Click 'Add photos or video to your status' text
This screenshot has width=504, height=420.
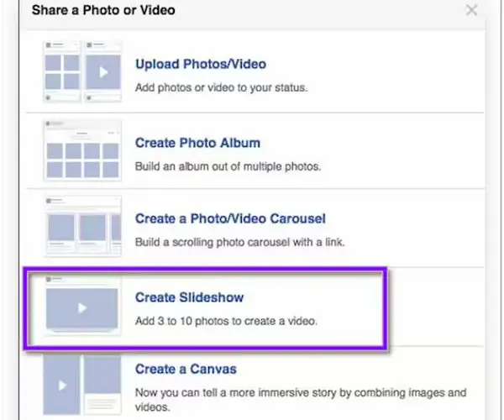click(222, 87)
